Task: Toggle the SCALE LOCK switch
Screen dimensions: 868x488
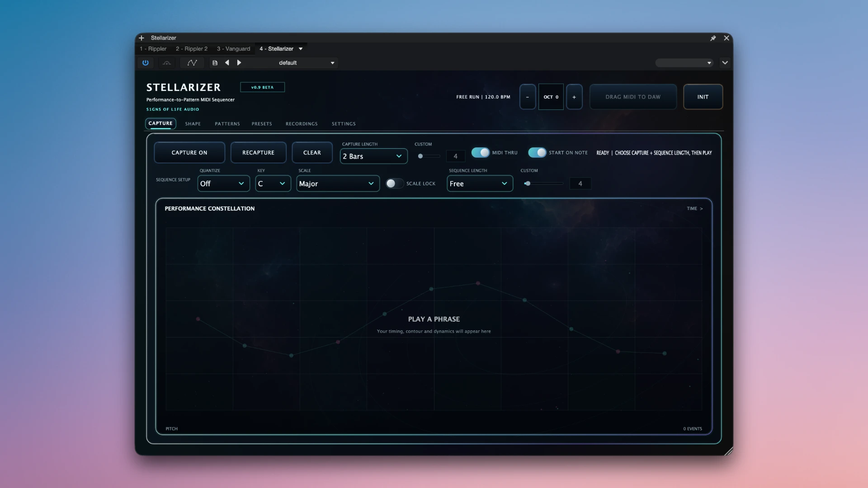Action: pyautogui.click(x=395, y=183)
